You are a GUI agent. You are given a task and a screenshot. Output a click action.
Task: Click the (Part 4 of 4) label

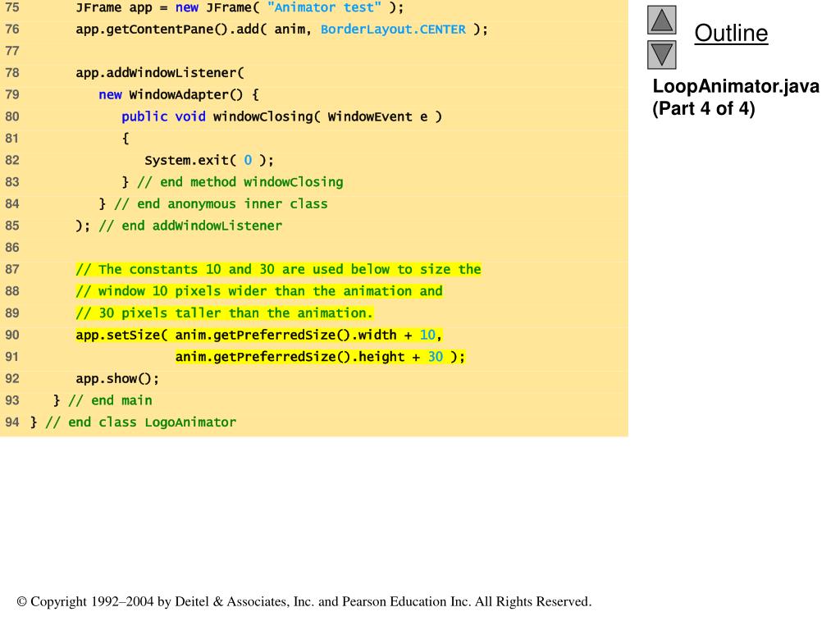(x=703, y=109)
